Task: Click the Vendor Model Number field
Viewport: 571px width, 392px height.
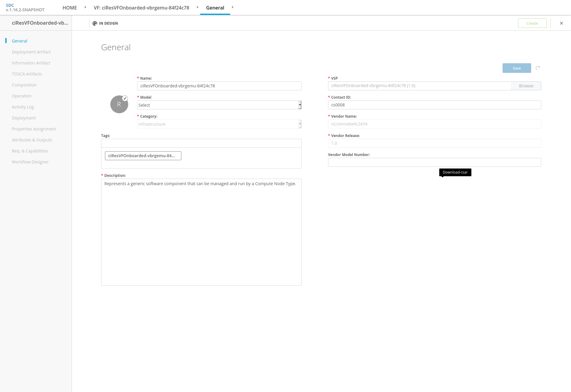Action: 434,162
